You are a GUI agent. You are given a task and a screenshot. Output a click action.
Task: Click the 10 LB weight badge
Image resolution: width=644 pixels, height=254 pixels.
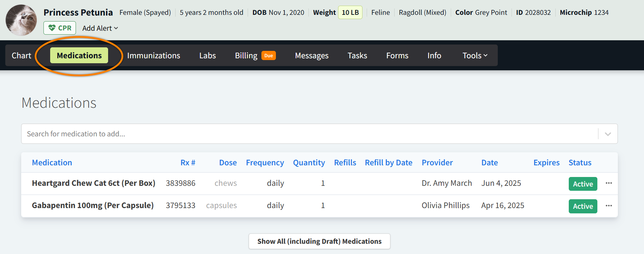click(350, 13)
